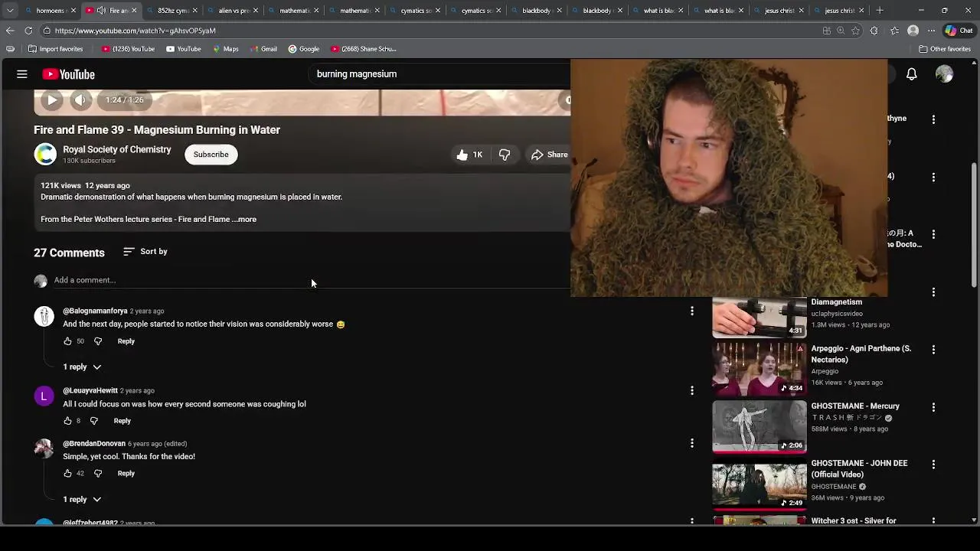Dislike the video with thumbs down
Image resolution: width=980 pixels, height=551 pixels.
(x=505, y=155)
